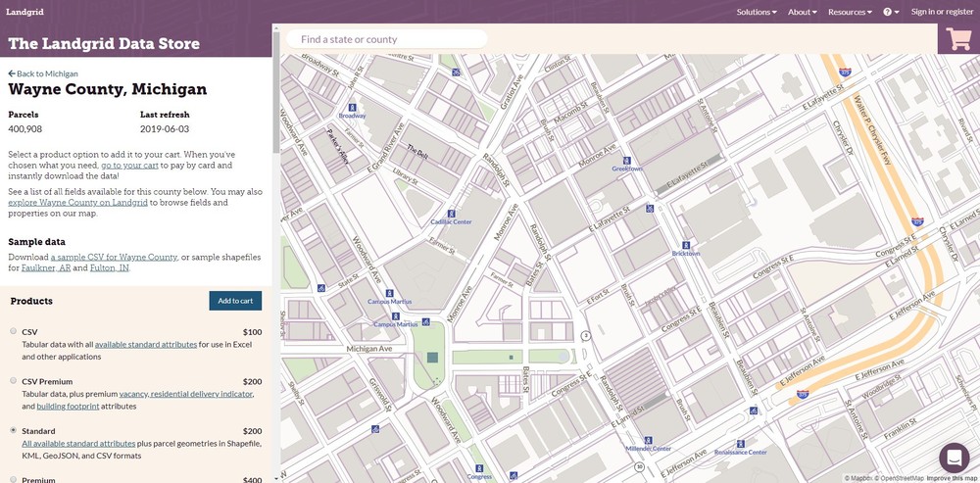Viewport: 980px width, 483px height.
Task: Open residential delivery indicator link
Action: (201, 394)
